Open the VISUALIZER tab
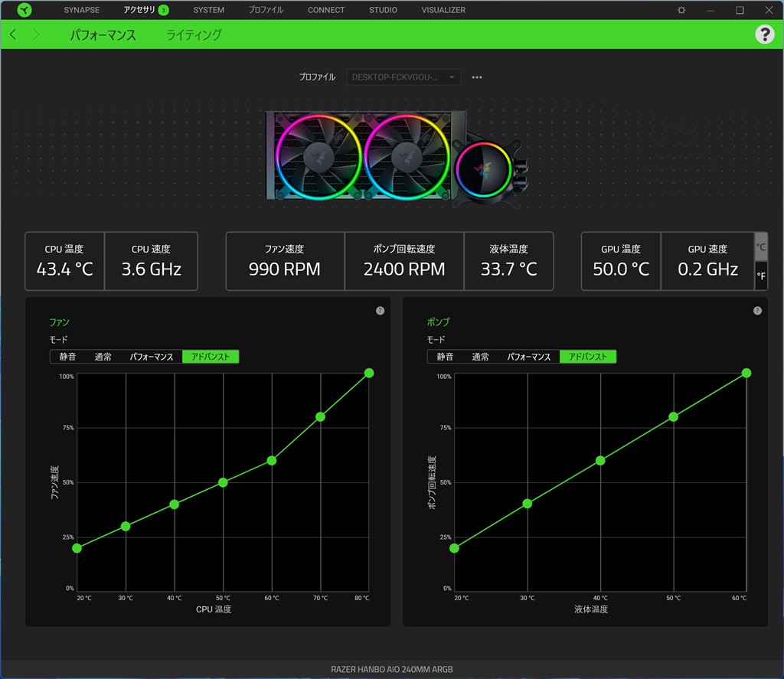Viewport: 784px width, 679px height. (x=443, y=10)
